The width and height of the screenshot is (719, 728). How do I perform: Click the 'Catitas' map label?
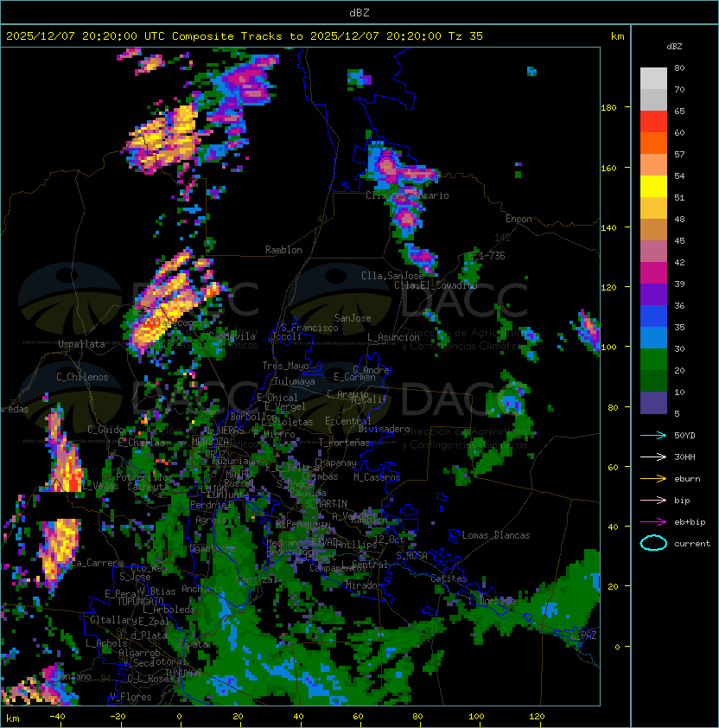[x=449, y=578]
